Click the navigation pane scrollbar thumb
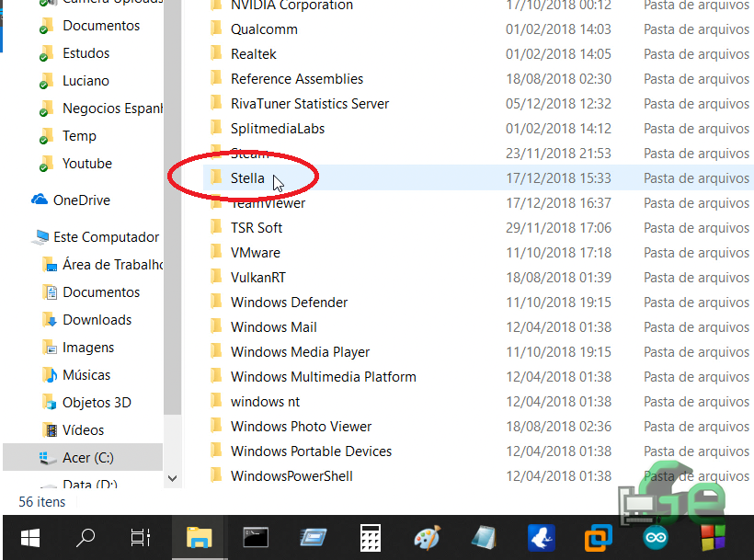The width and height of the screenshot is (754, 560). 172,207
